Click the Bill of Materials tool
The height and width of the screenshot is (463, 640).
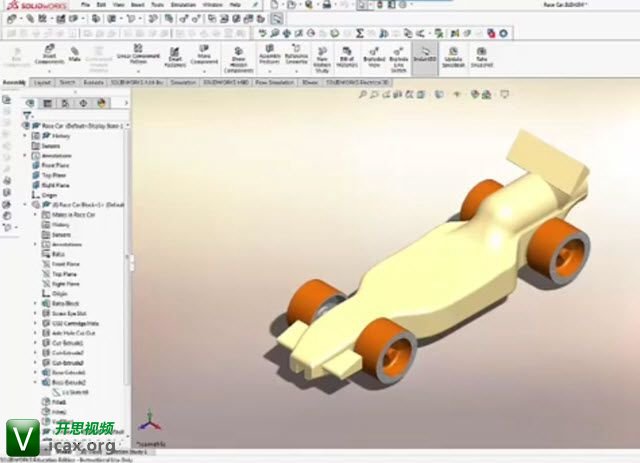pyautogui.click(x=347, y=57)
